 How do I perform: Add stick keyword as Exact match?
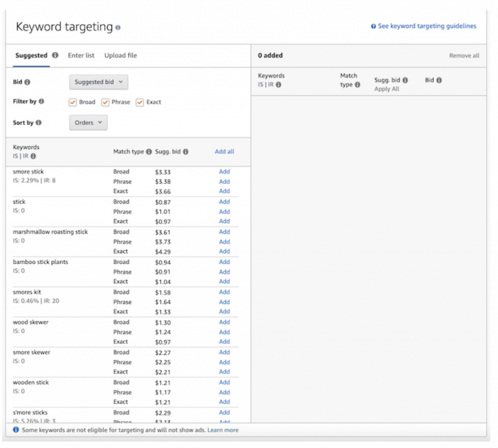coord(224,221)
